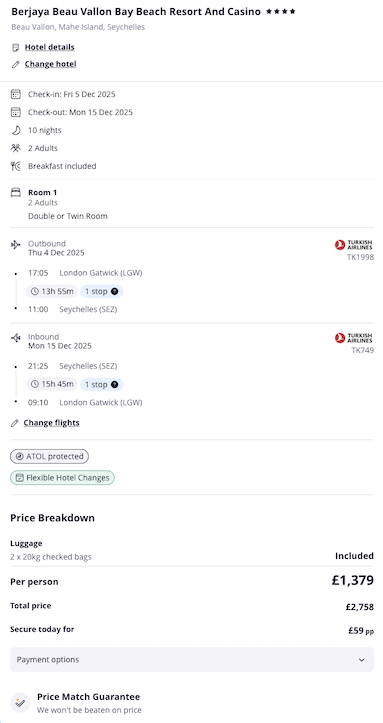Open the Hotel details link
The height and width of the screenshot is (723, 383).
tap(49, 47)
